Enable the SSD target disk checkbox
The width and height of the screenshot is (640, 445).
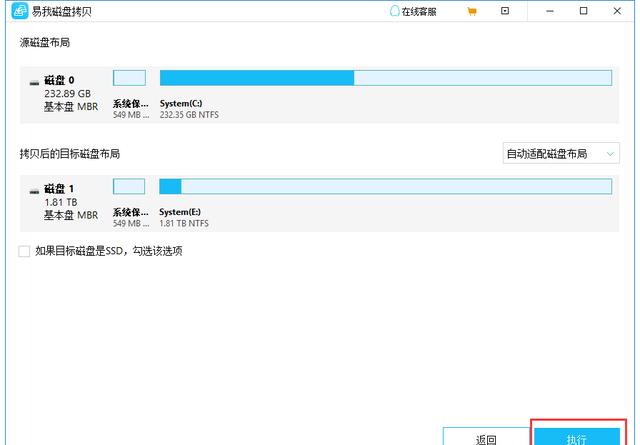click(24, 251)
